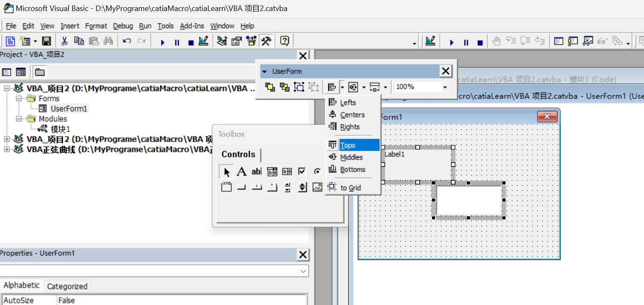Toggle the Toolbox hammer-and-wrench icon
644x305 pixels.
(x=266, y=41)
